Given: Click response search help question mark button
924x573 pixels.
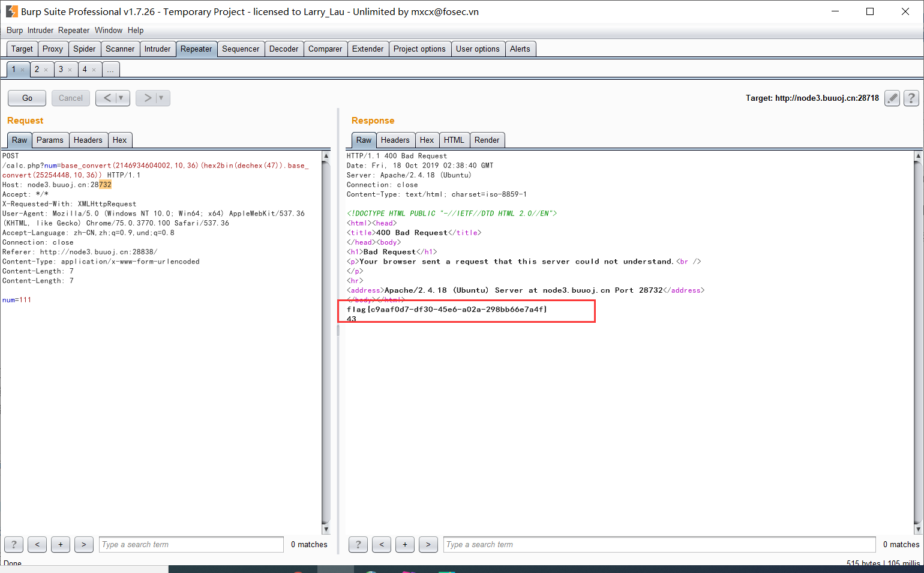Looking at the screenshot, I should pos(358,544).
